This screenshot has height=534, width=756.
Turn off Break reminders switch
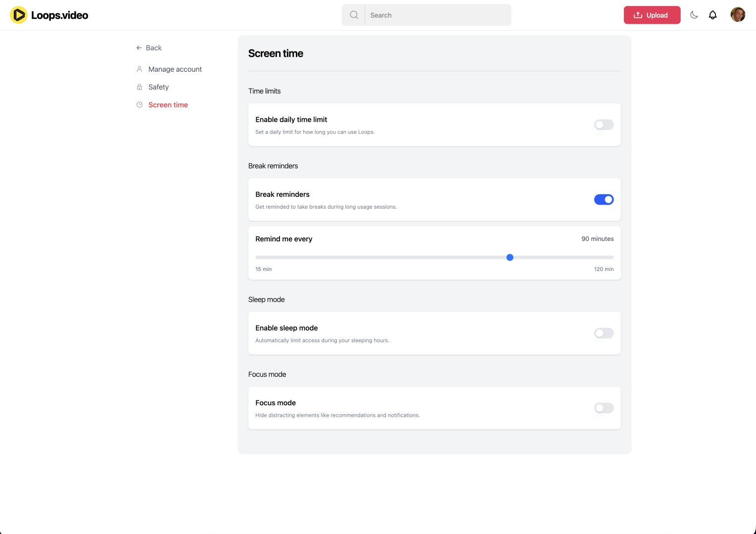604,200
